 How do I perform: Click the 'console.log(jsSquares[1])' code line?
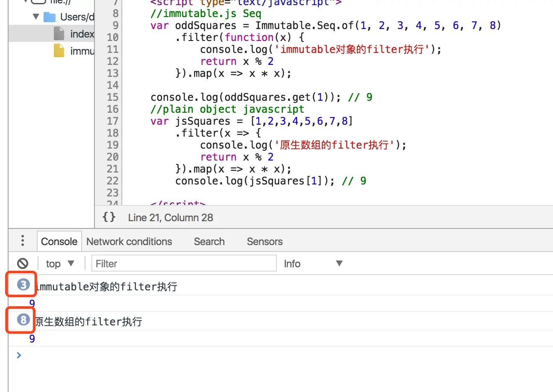(271, 181)
